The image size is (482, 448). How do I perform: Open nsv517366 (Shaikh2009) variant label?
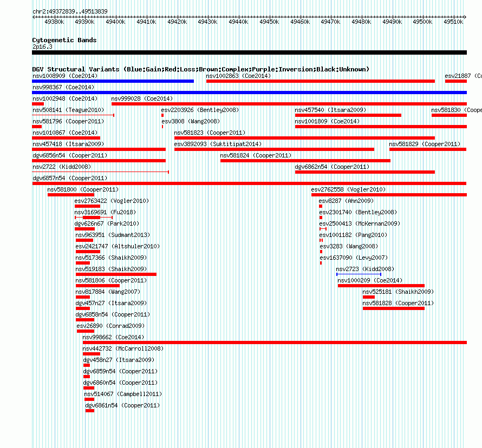click(111, 258)
